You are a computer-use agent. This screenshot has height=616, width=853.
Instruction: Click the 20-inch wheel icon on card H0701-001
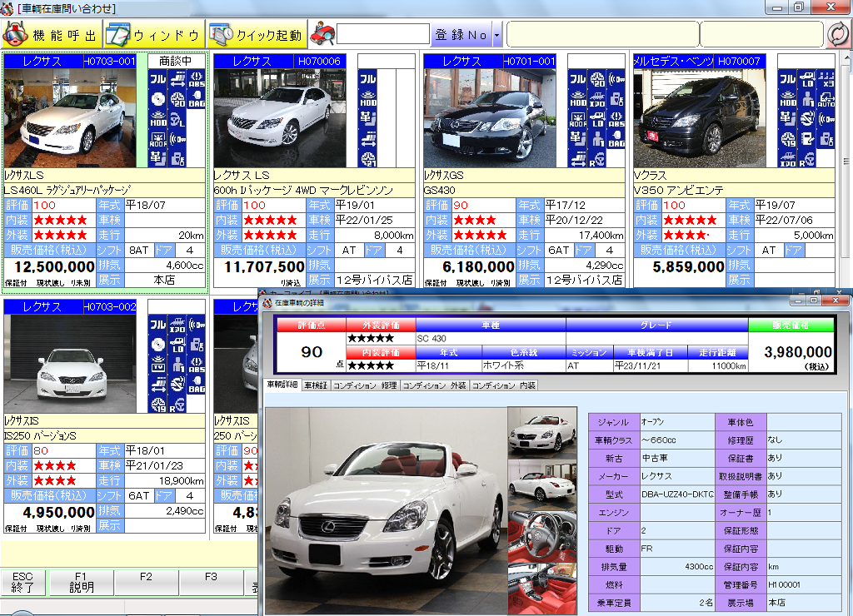point(597,79)
